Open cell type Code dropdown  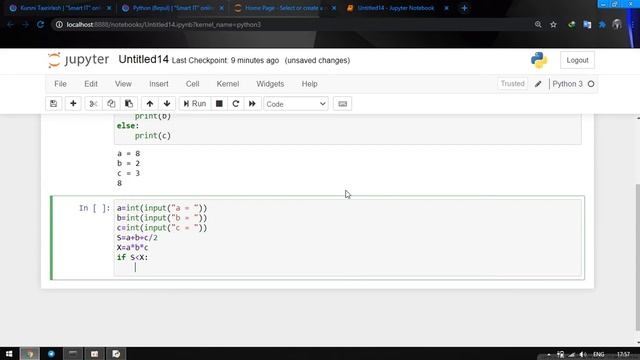[296, 104]
